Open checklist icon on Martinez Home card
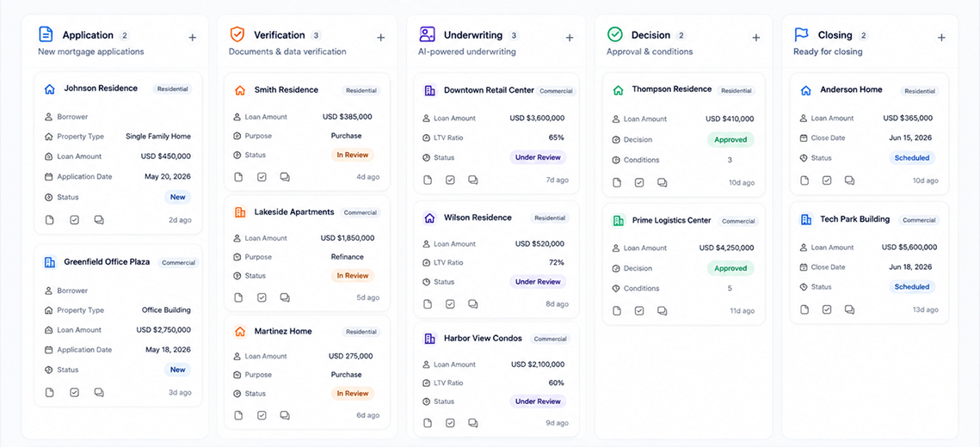Image resolution: width=980 pixels, height=447 pixels. click(x=262, y=415)
